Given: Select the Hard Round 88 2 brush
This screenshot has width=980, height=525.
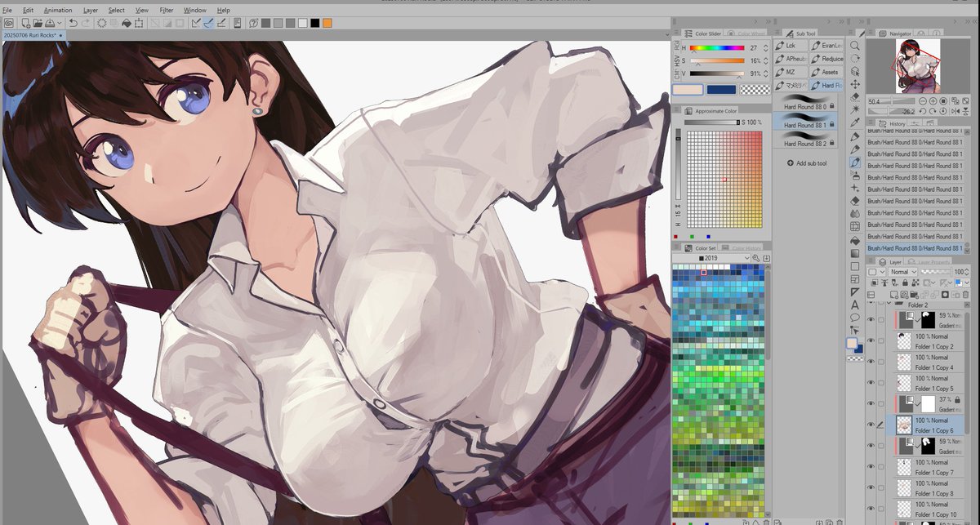Looking at the screenshot, I should [807, 143].
